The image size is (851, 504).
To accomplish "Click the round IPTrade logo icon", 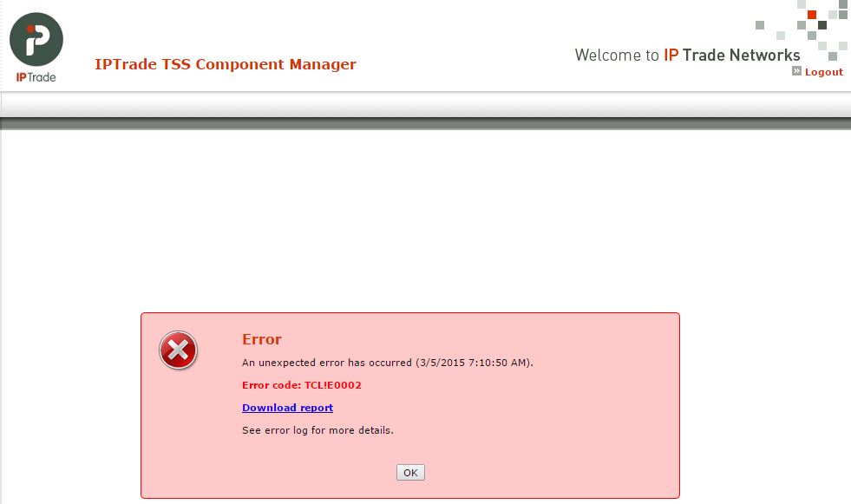I will (36, 39).
